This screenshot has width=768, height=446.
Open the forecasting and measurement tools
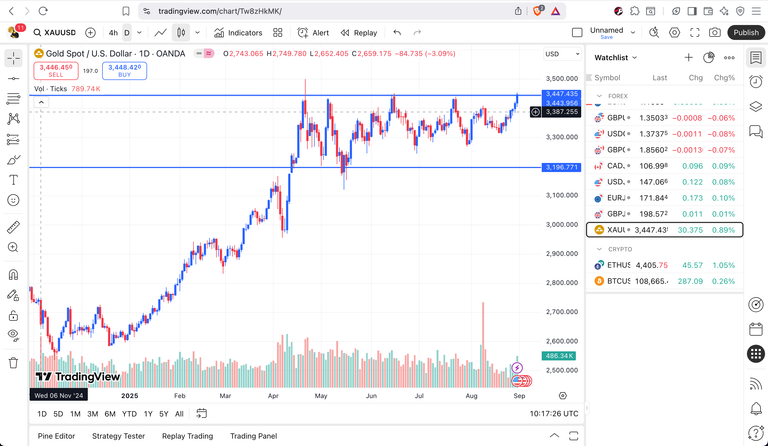point(13,140)
